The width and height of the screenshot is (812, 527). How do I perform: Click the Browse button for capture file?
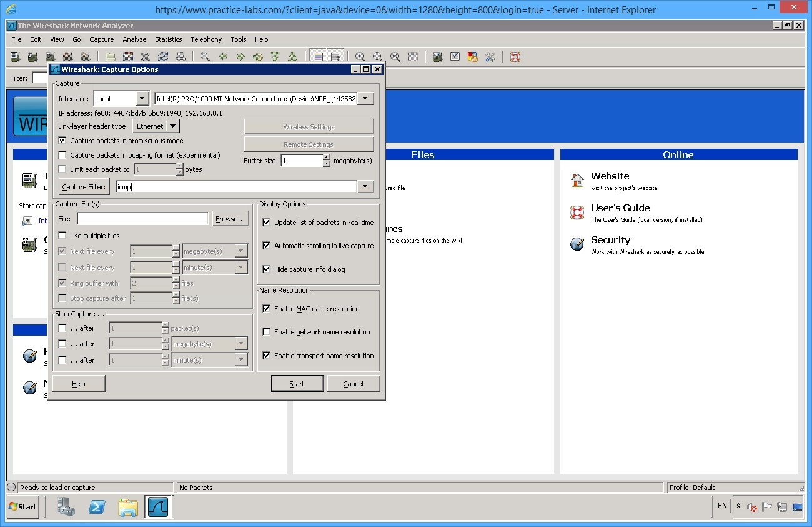point(230,219)
